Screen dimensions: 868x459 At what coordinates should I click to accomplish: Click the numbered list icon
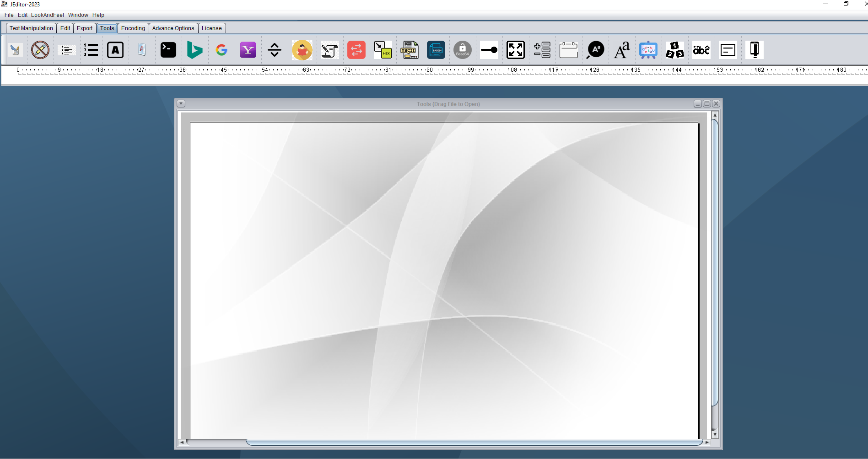click(91, 50)
